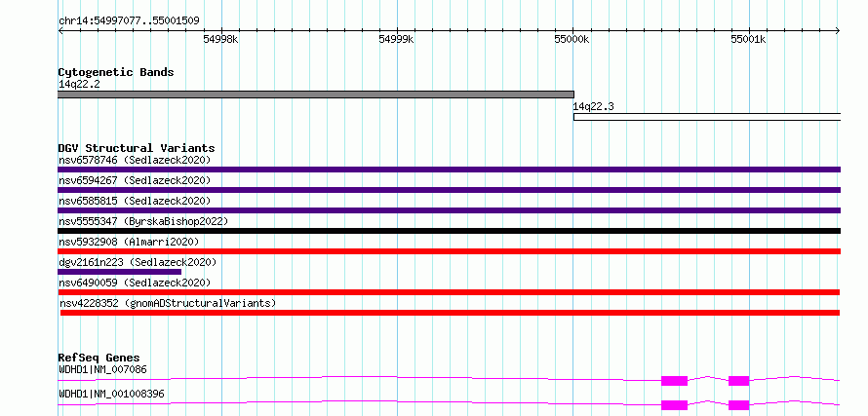Click the Cytogenetic Bands track title

click(116, 72)
